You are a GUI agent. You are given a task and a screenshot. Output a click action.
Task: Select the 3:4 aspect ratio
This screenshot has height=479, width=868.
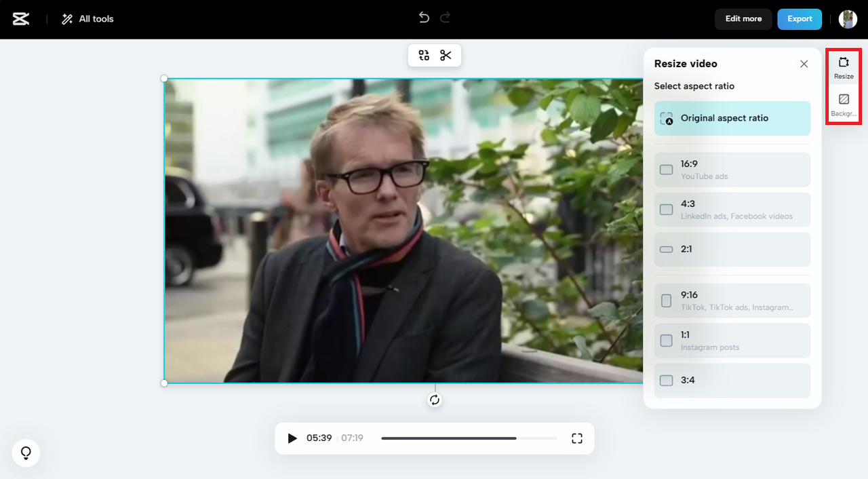(x=732, y=380)
